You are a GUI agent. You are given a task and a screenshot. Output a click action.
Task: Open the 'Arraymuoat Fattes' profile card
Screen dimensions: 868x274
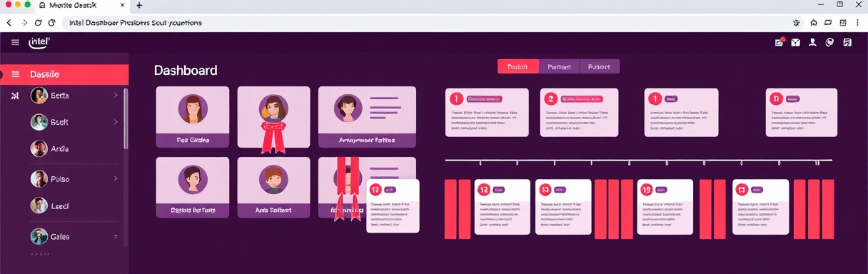367,117
